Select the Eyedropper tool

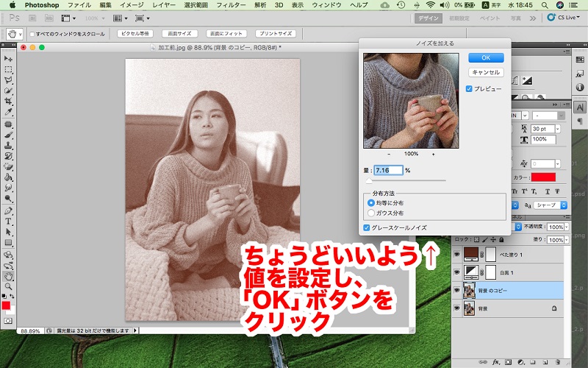point(8,112)
